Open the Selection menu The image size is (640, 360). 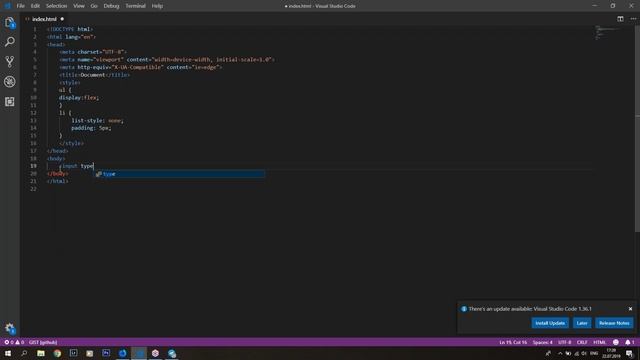[56, 6]
